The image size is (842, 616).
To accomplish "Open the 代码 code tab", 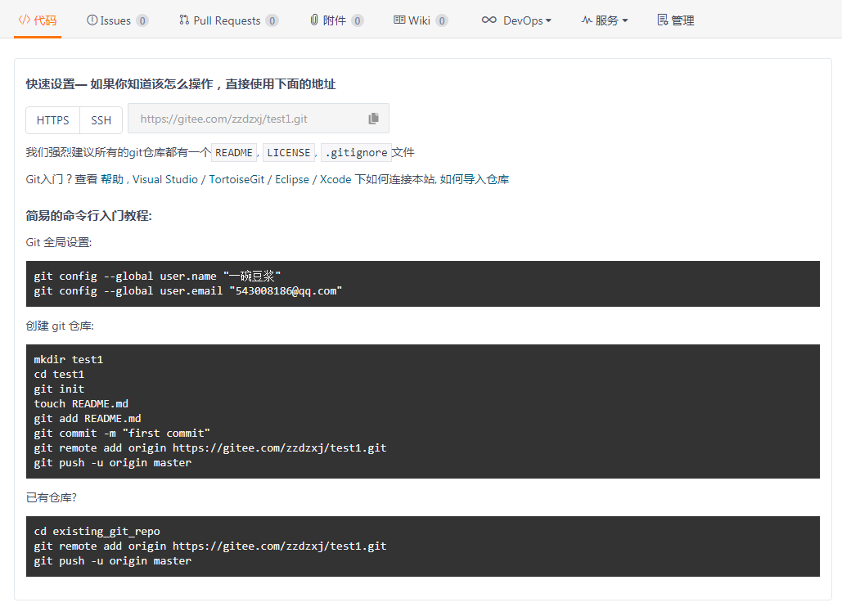I will [38, 20].
